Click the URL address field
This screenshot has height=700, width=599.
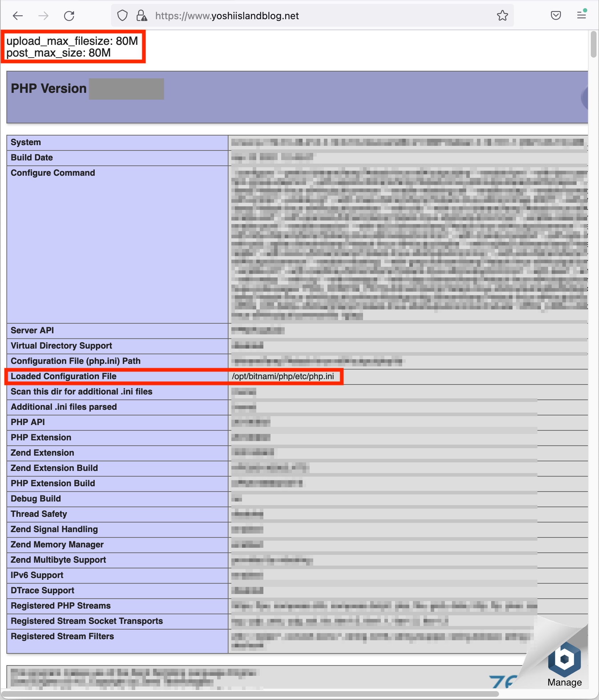[x=312, y=16]
